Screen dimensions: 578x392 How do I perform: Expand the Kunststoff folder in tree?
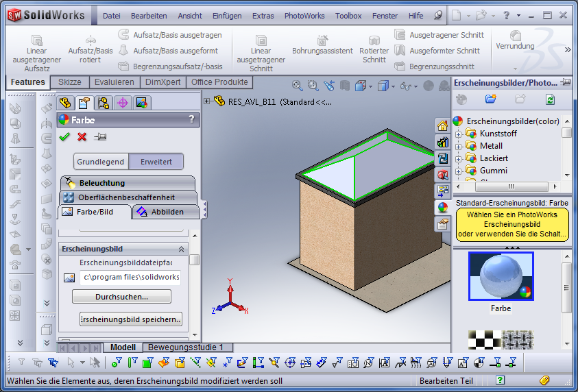tap(458, 134)
